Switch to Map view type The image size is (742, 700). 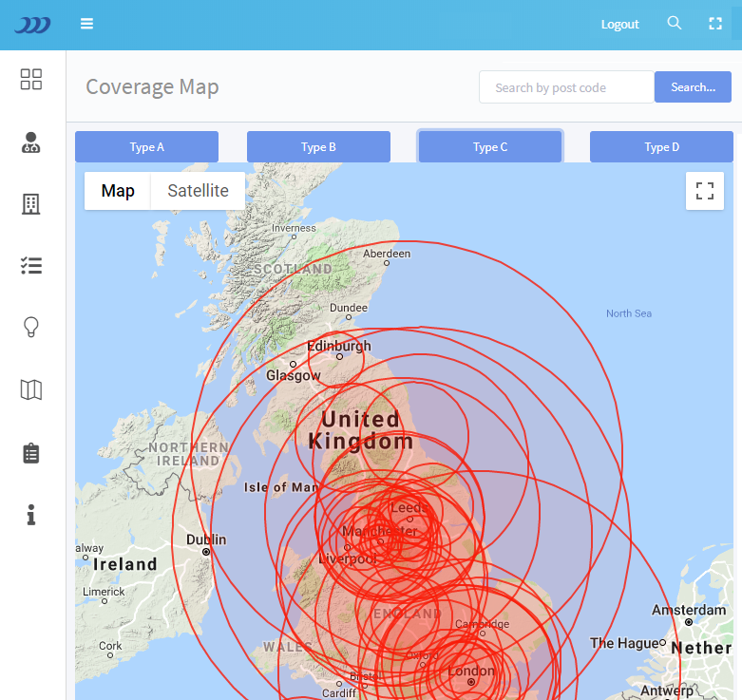pyautogui.click(x=118, y=191)
